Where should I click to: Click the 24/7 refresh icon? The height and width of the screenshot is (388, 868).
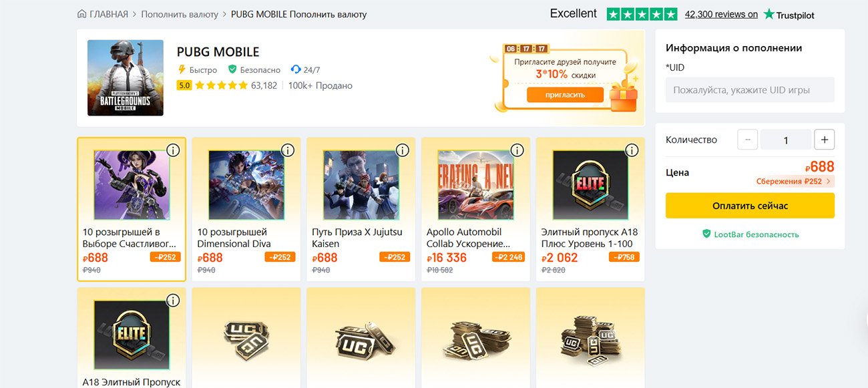pos(294,69)
